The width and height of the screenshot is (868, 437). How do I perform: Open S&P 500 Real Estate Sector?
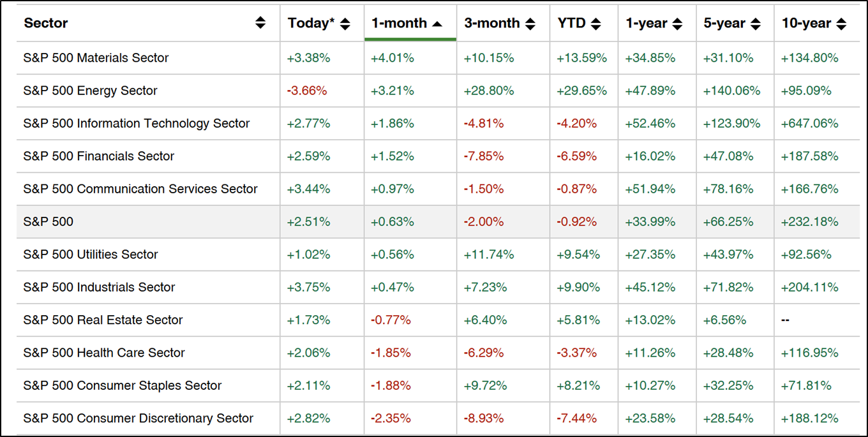tap(103, 320)
